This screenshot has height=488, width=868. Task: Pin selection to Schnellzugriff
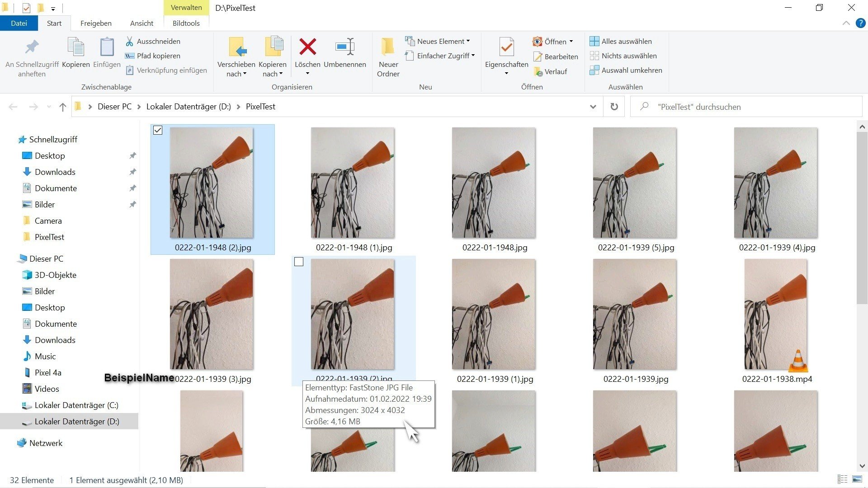point(32,58)
